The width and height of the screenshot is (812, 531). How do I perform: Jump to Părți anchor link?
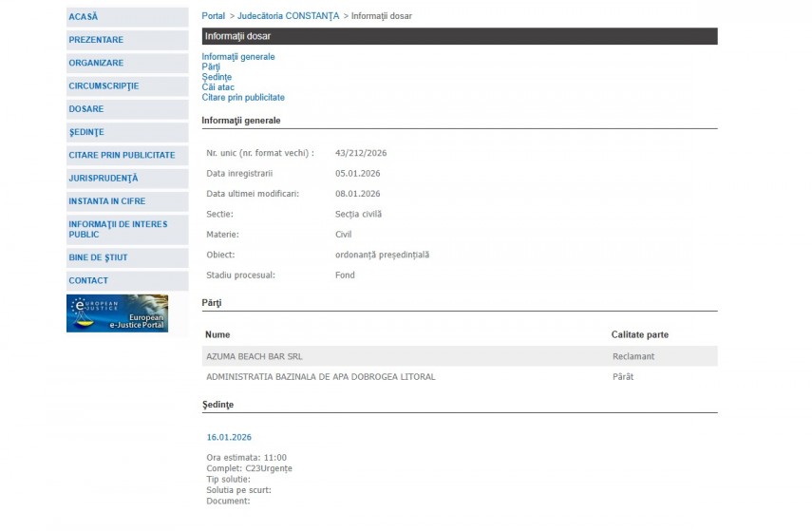pos(211,67)
